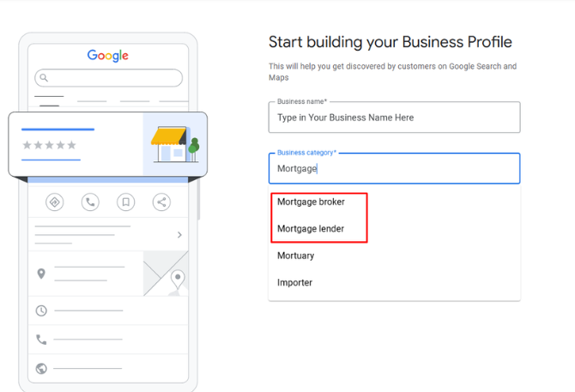575x392 pixels.
Task: Click the Business category input field
Action: (x=394, y=168)
